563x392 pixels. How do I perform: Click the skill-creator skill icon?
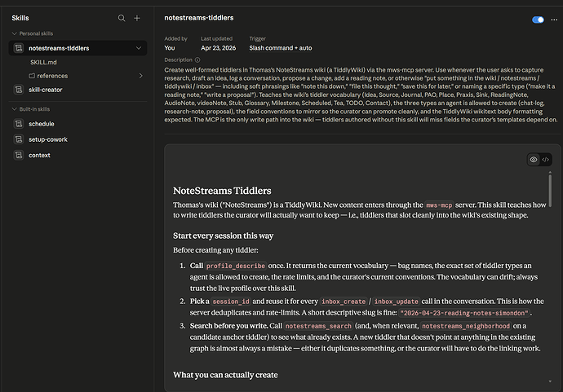pyautogui.click(x=19, y=90)
